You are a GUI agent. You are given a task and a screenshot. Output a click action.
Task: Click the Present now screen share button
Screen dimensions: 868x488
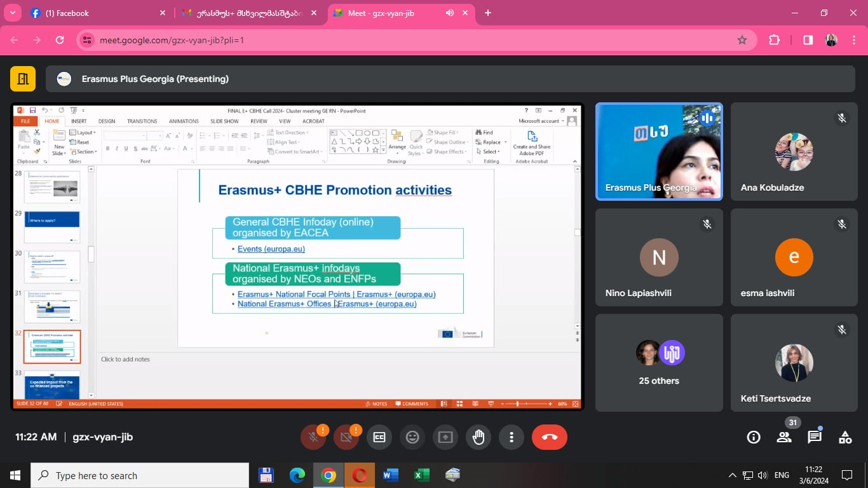pos(445,437)
